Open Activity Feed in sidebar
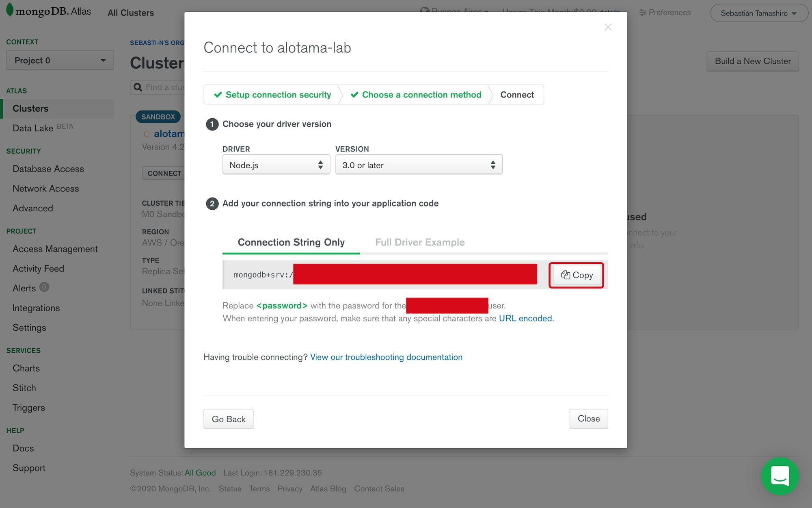The height and width of the screenshot is (508, 812). click(38, 269)
